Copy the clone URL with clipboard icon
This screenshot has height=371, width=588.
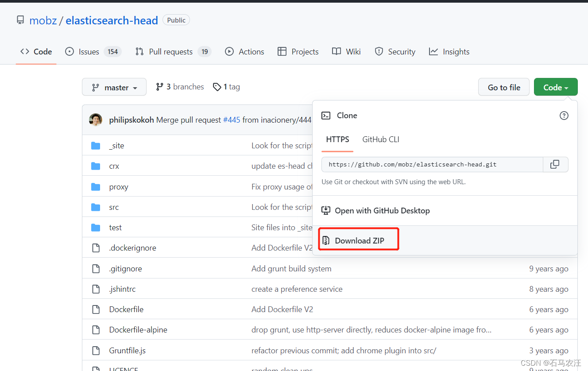tap(555, 164)
